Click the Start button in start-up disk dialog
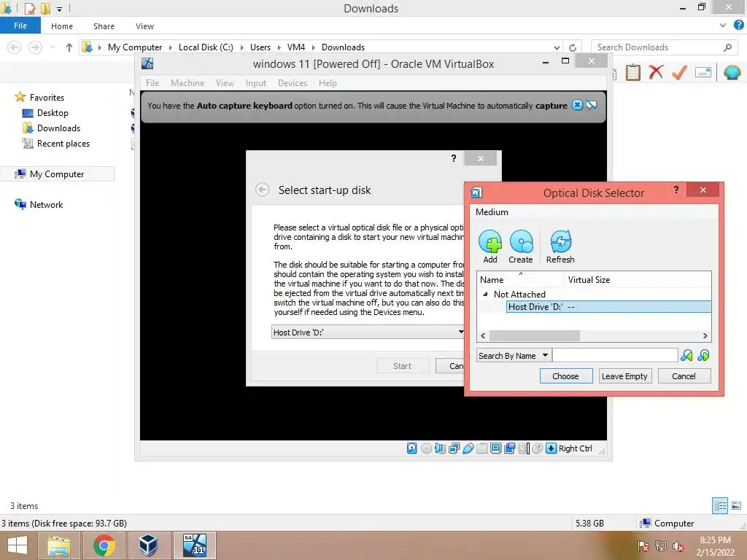 point(402,366)
